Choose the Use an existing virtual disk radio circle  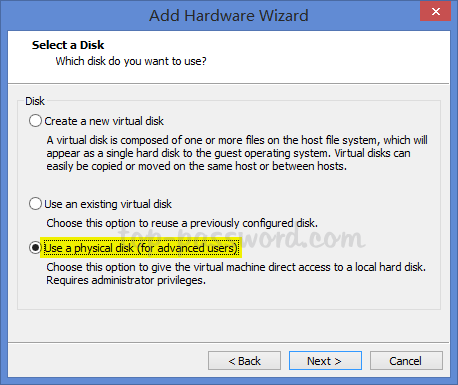tap(35, 204)
